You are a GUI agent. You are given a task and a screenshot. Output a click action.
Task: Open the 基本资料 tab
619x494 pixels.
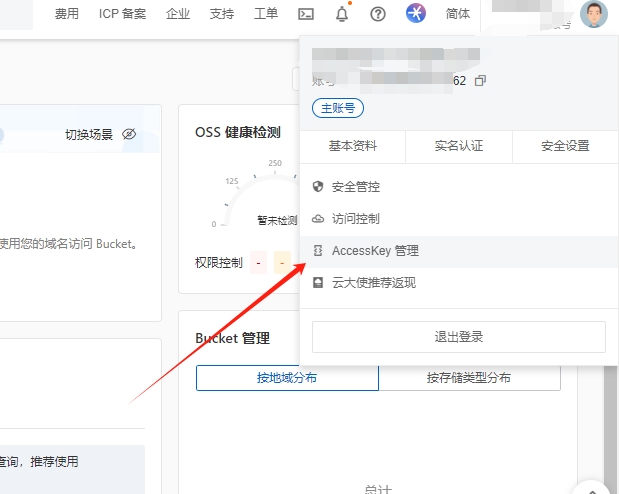(353, 146)
